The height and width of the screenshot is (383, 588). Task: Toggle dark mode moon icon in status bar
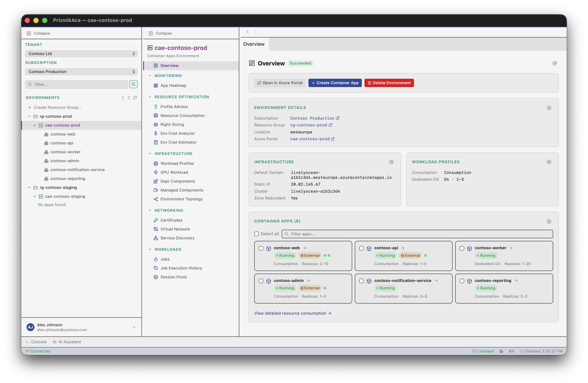click(501, 351)
